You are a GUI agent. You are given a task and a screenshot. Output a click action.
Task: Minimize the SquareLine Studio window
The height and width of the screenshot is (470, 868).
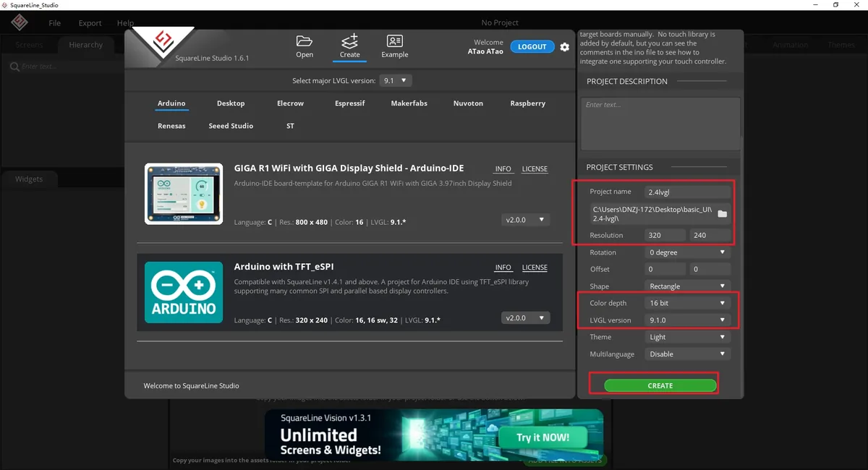tap(815, 4)
